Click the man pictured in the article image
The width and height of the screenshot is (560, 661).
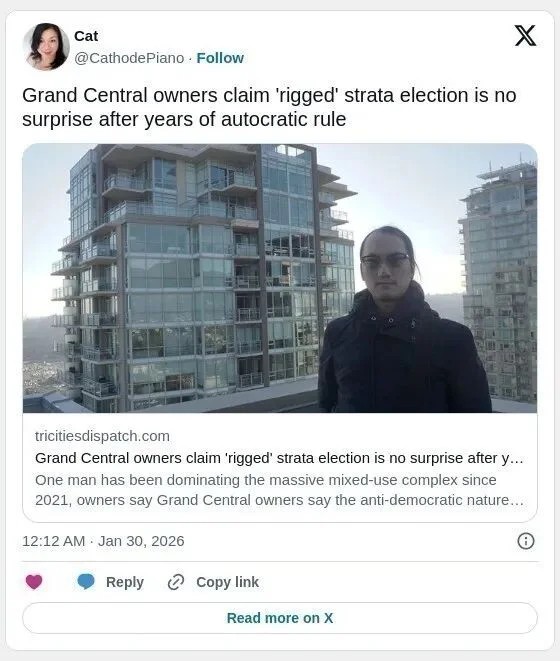point(403,320)
